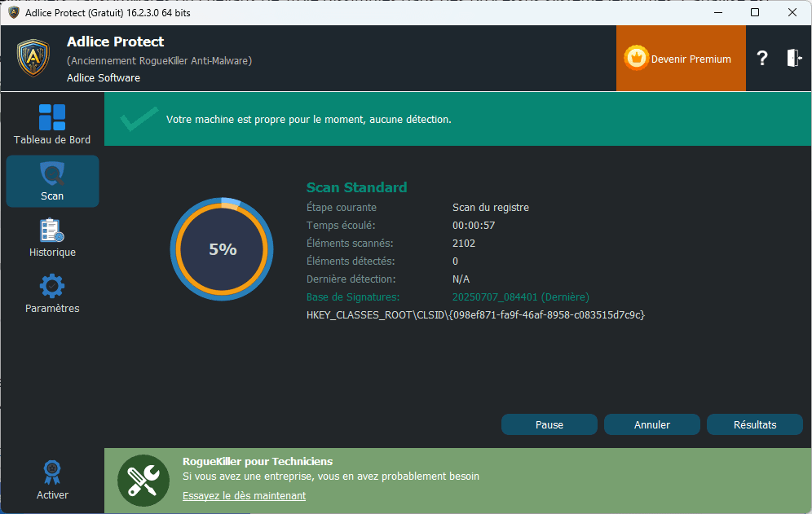
Task: Click the HKEY_CLASSES_ROOT registry path text
Action: tap(475, 314)
